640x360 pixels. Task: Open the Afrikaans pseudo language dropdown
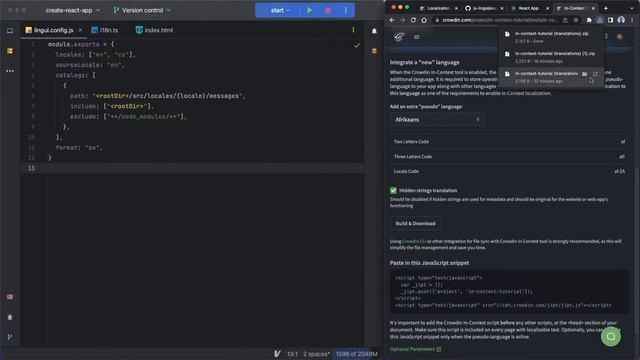(437, 120)
